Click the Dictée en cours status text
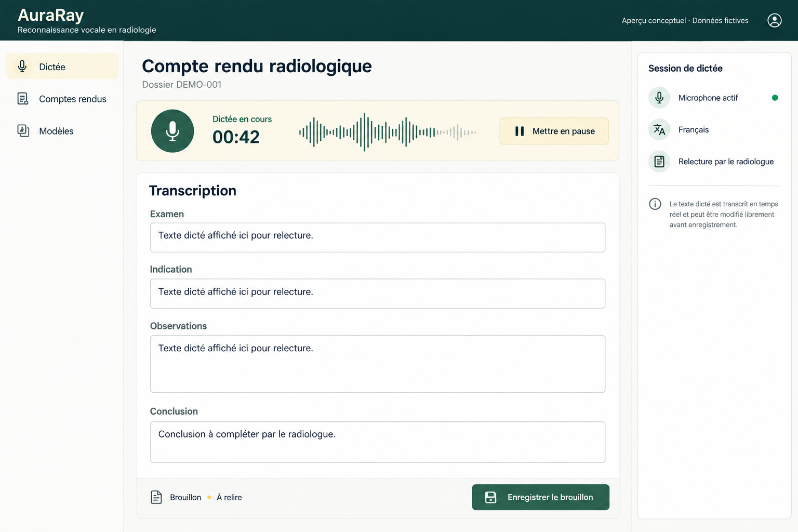798x532 pixels. [x=242, y=119]
